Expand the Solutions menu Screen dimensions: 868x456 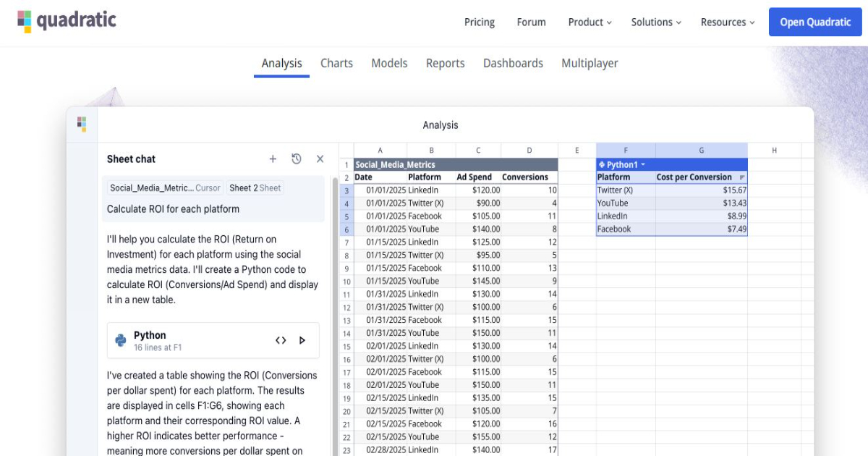click(656, 22)
